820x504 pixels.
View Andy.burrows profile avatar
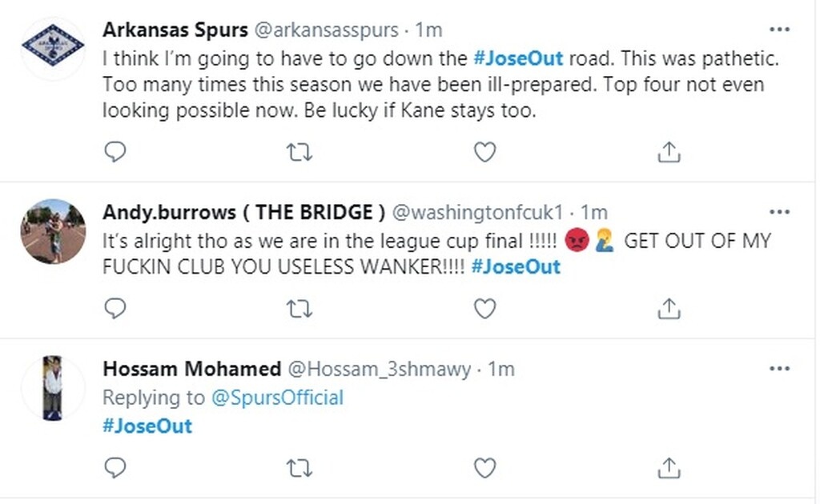point(53,231)
